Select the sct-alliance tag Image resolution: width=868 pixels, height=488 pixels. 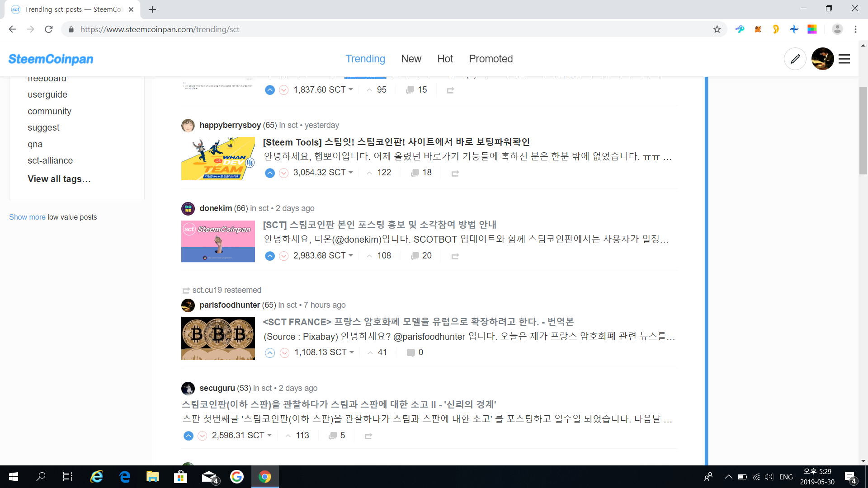50,160
